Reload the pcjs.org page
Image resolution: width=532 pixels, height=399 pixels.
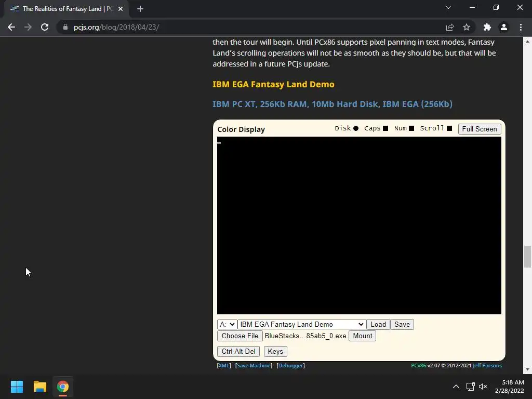pos(45,27)
